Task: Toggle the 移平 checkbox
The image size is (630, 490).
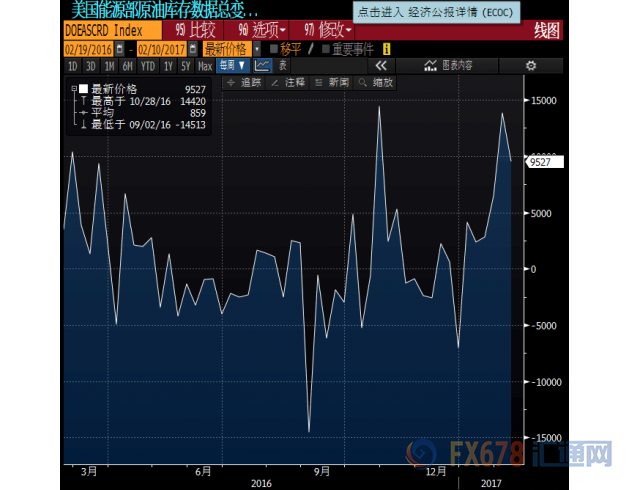Action: tap(275, 48)
